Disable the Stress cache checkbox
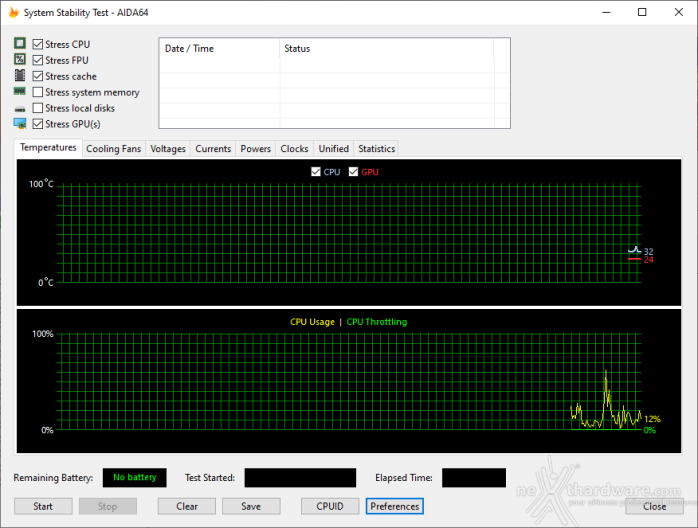698x528 pixels. 38,76
